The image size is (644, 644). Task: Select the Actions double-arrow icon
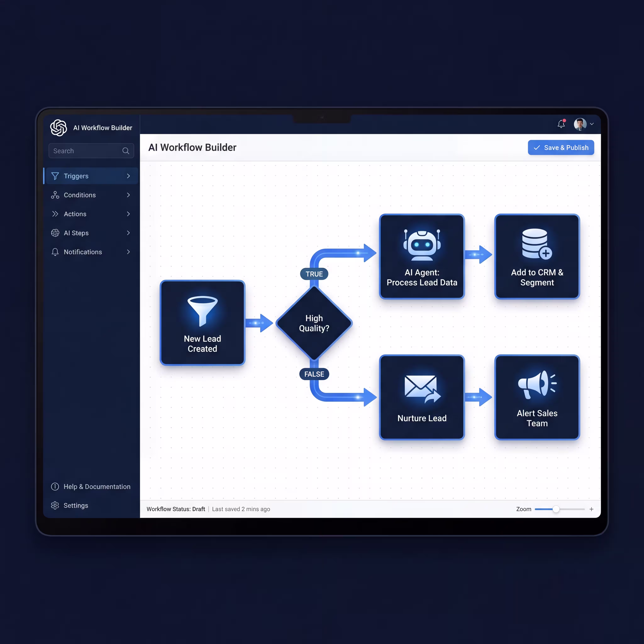coord(55,214)
